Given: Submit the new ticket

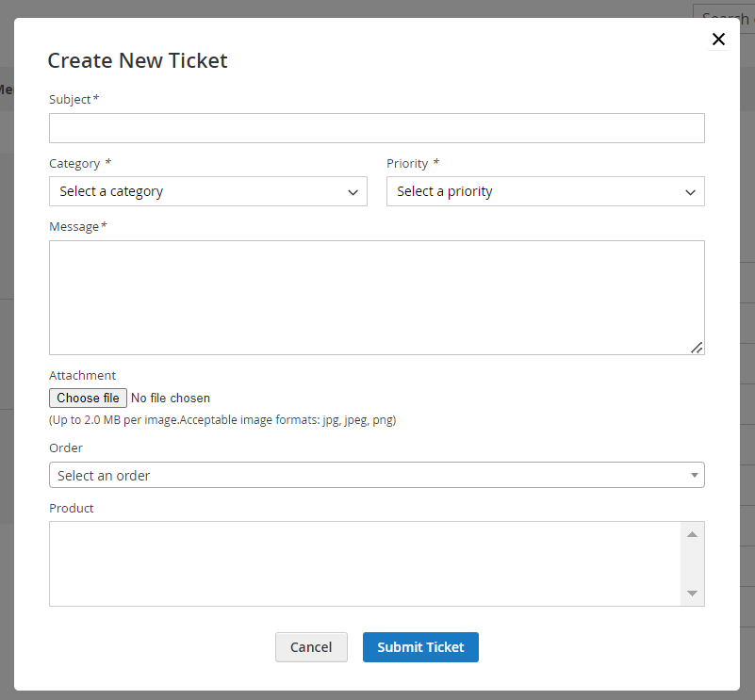Looking at the screenshot, I should (x=419, y=647).
